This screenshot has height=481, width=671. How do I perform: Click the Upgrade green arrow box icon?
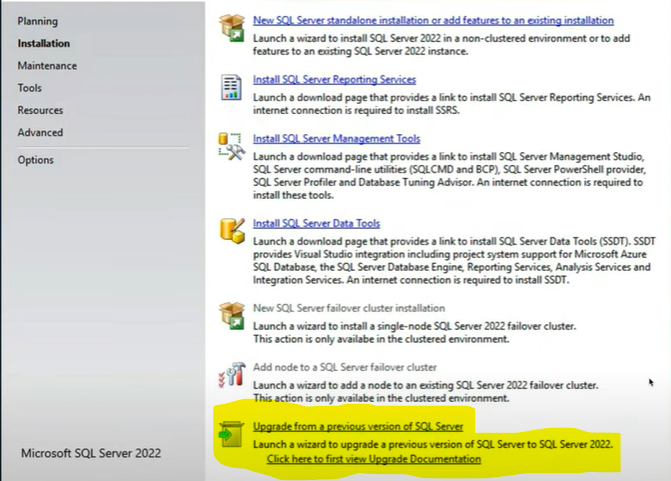[x=231, y=434]
